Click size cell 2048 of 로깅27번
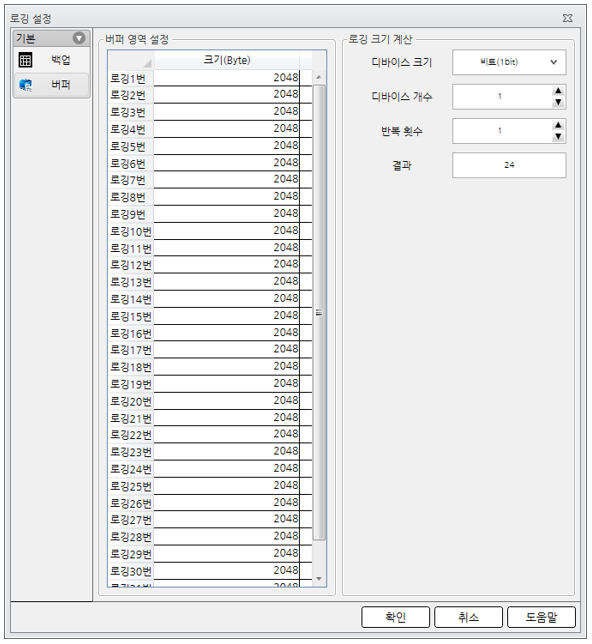 coord(227,520)
